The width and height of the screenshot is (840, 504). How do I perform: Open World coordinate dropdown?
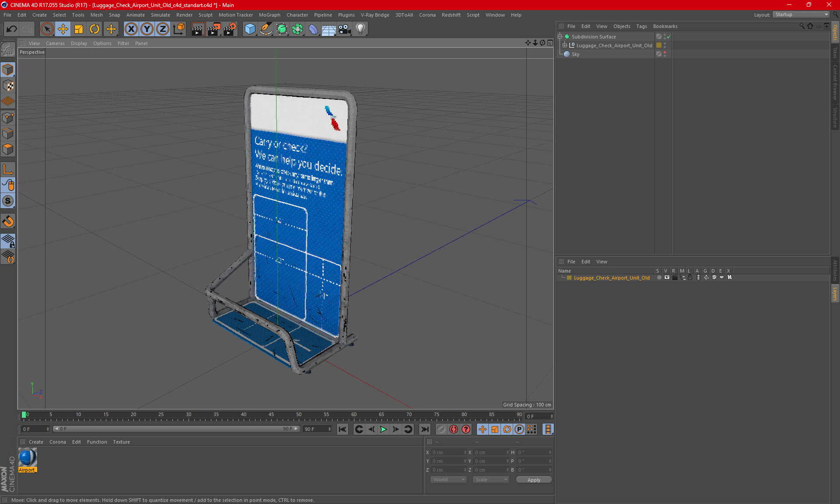(448, 479)
